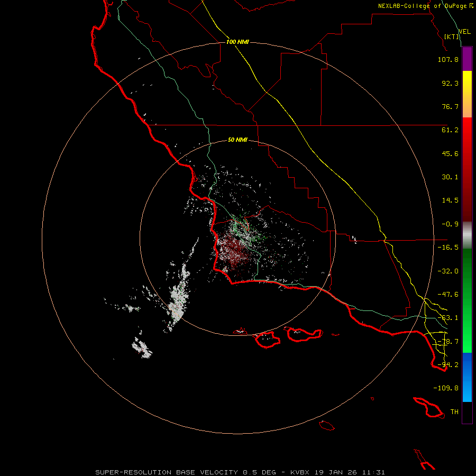Image resolution: width=476 pixels, height=476 pixels.
Task: Click the [KT] units label
Action: coord(452,36)
